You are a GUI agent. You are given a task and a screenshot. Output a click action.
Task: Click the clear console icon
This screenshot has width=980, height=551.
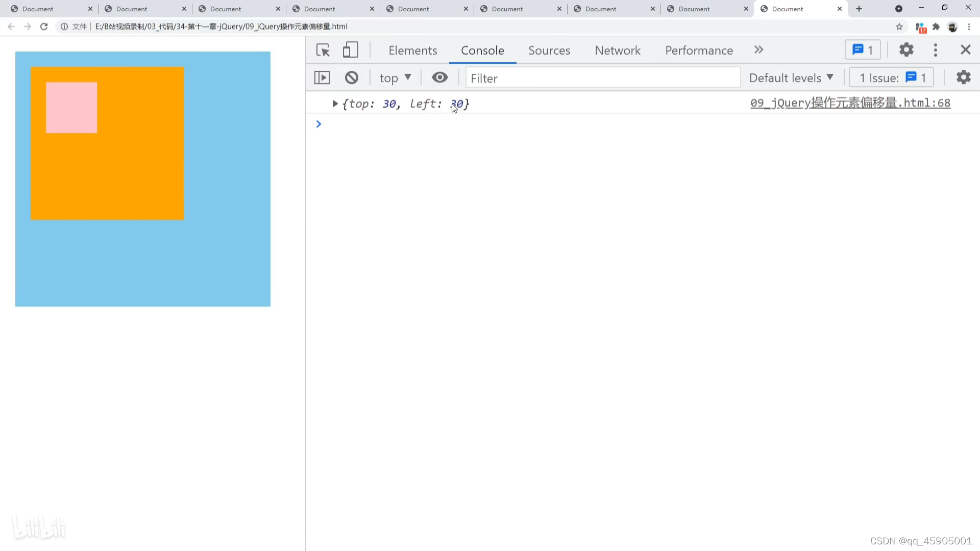click(x=352, y=78)
